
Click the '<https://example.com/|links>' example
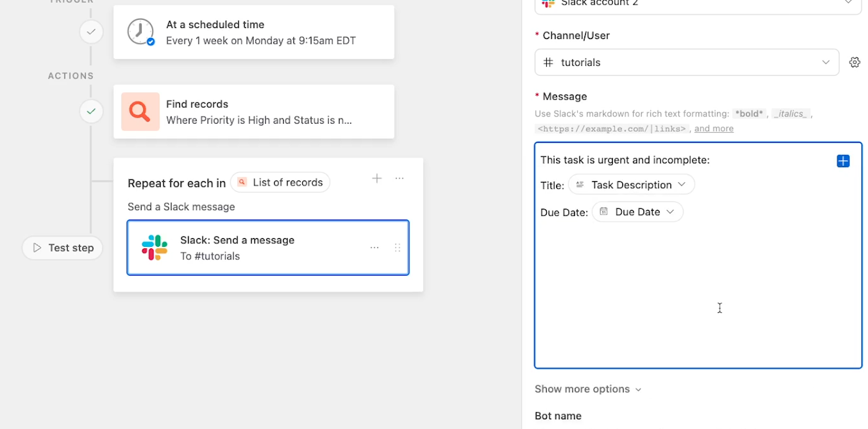point(612,129)
